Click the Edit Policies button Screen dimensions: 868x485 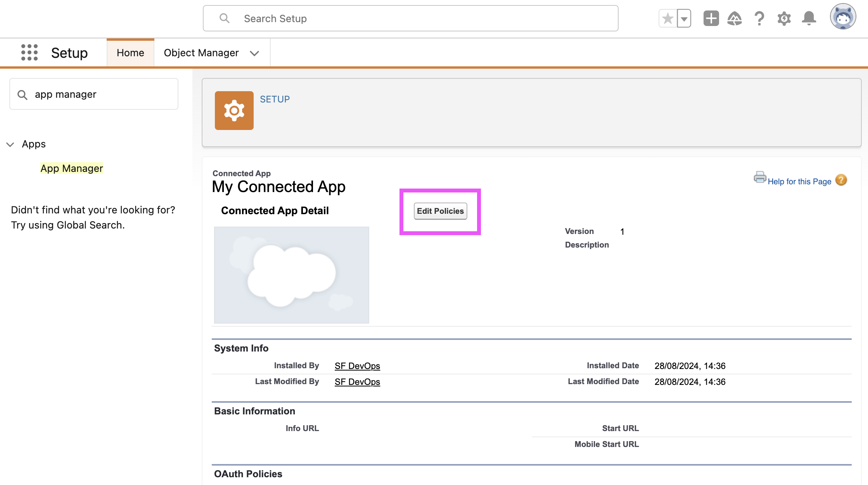click(x=440, y=211)
